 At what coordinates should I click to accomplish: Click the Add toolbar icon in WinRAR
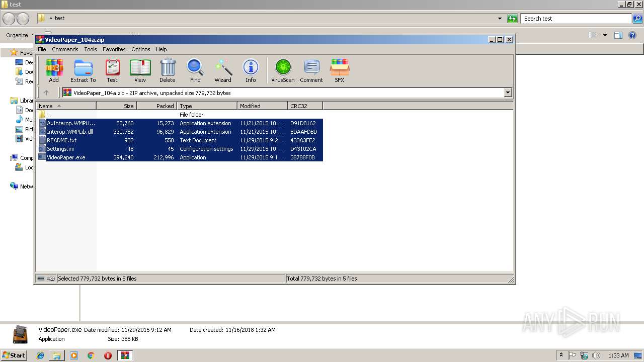pos(54,70)
